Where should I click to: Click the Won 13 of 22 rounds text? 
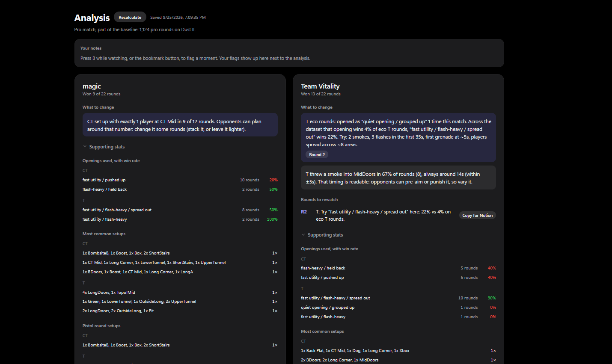(321, 94)
